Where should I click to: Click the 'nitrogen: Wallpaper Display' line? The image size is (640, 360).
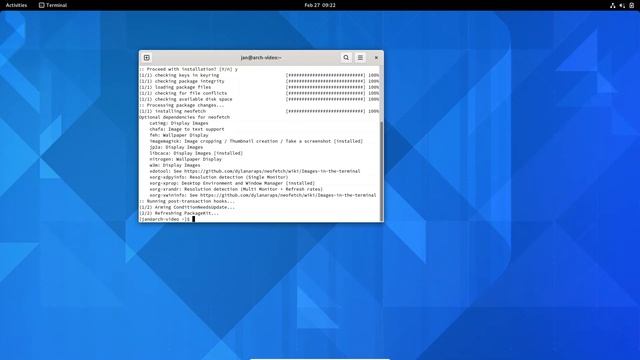pos(185,159)
